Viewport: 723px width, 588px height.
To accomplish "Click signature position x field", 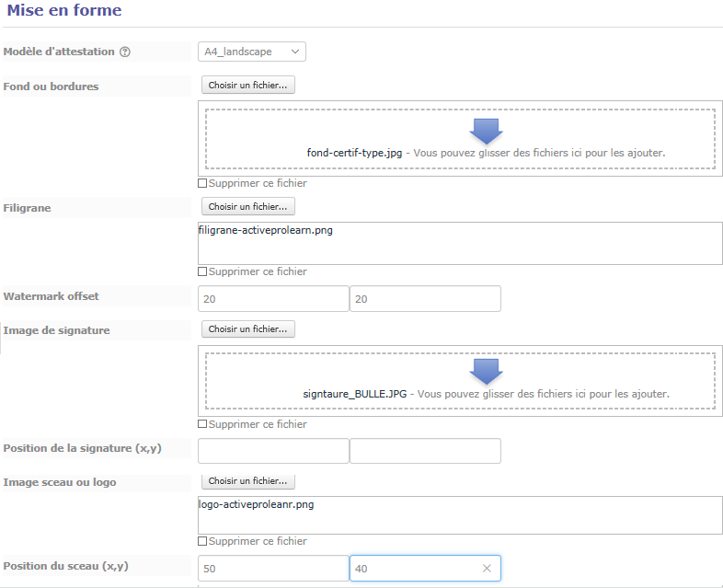I will (x=273, y=451).
